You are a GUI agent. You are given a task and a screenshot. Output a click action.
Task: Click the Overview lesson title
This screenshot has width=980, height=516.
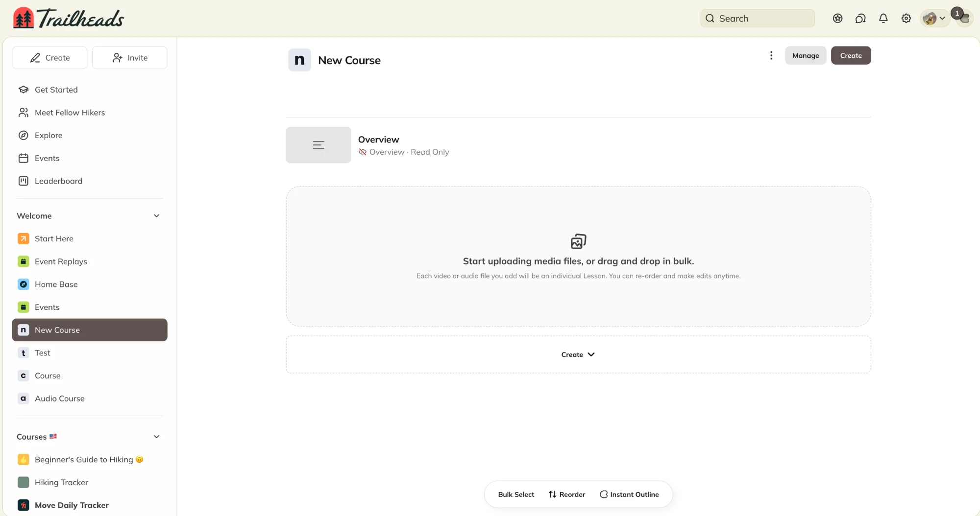point(378,140)
